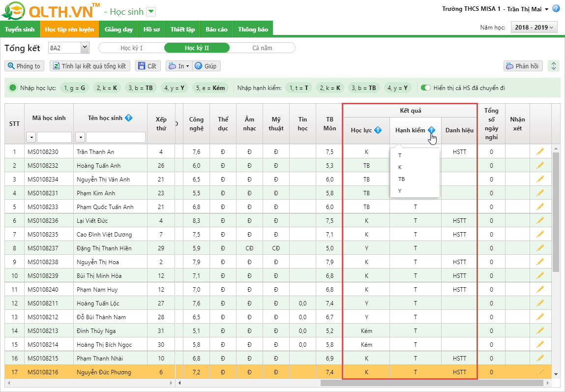Screen dimensions: 565x392
Task: Open the Hồ sơ tab
Action: click(151, 29)
